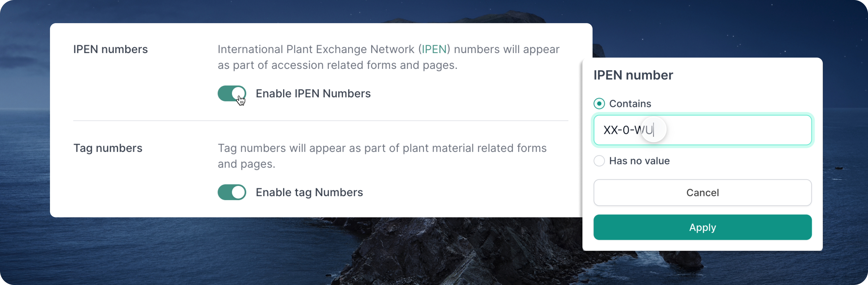Click the Cancel button

coord(703,192)
